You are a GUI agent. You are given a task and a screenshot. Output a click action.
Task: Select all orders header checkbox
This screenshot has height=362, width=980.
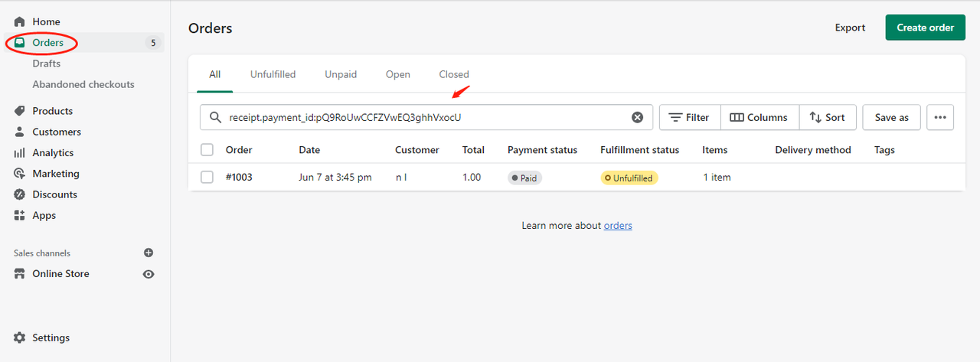point(207,150)
